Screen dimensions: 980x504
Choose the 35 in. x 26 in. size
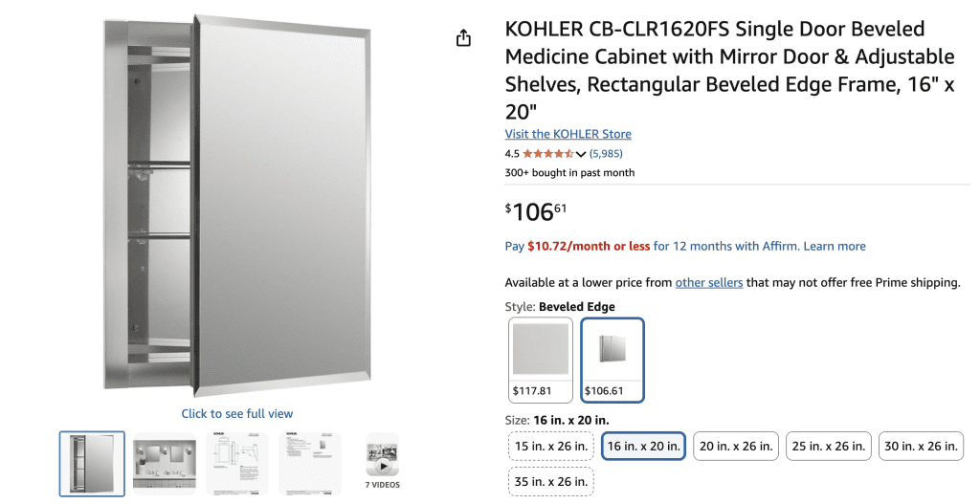click(550, 481)
